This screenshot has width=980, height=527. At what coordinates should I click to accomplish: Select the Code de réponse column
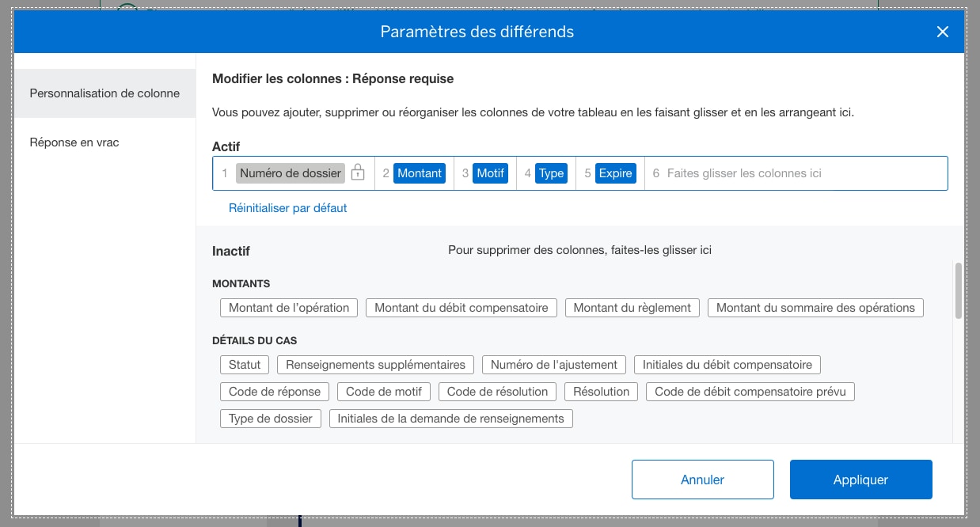pyautogui.click(x=274, y=392)
